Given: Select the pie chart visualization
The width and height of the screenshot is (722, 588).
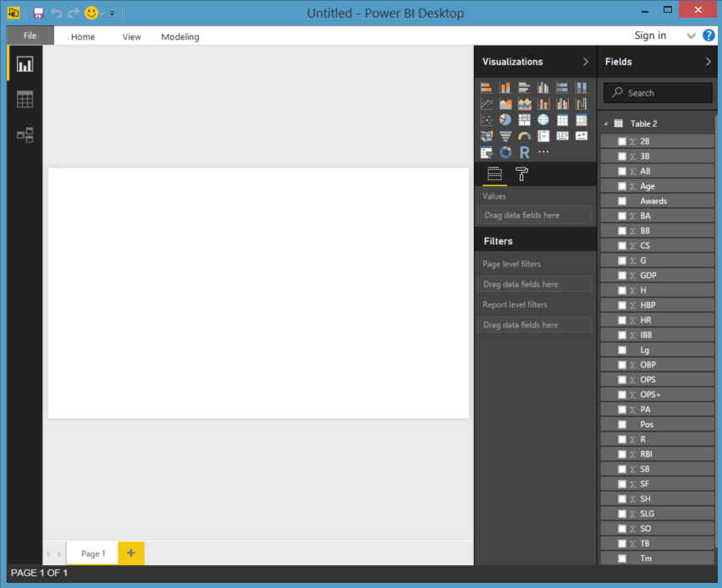Looking at the screenshot, I should coord(505,120).
